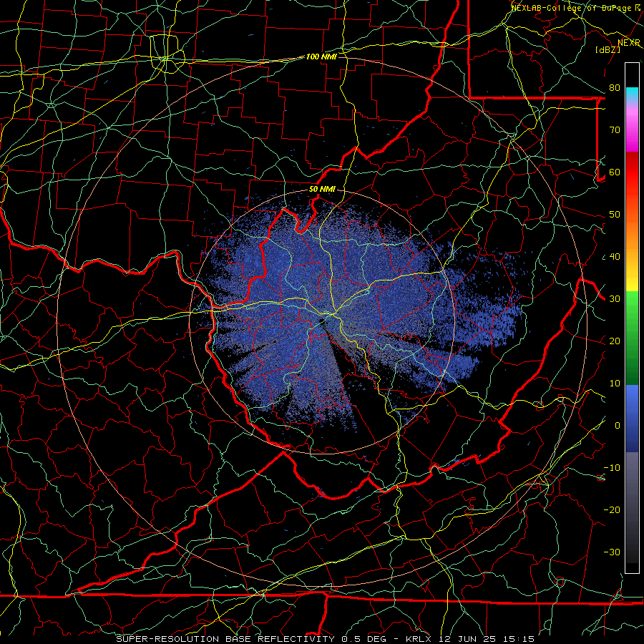
Task: Click the 80 value on the dBZ scale
Action: click(615, 88)
